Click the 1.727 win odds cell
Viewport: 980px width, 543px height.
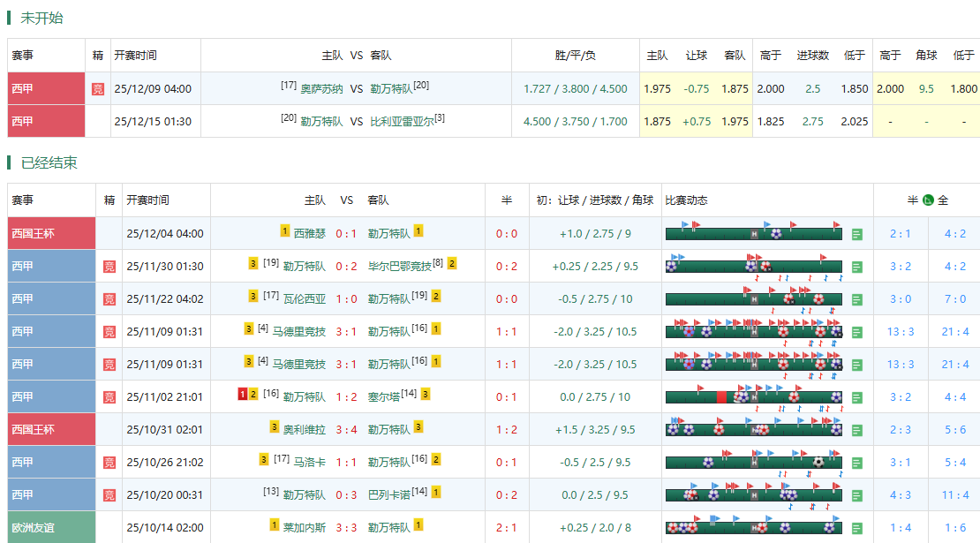tap(537, 88)
